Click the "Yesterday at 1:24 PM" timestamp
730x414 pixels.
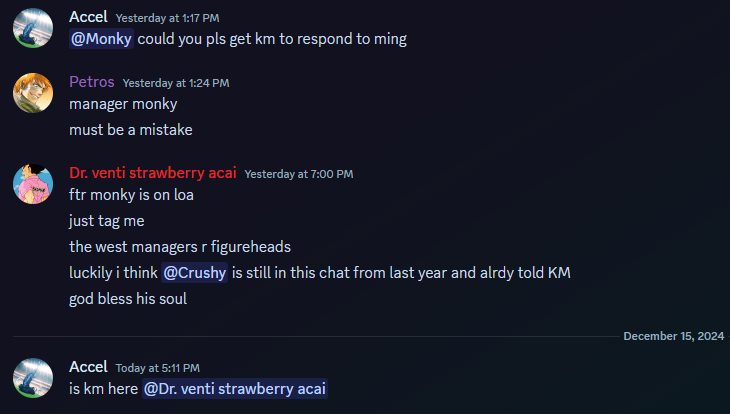tap(176, 83)
